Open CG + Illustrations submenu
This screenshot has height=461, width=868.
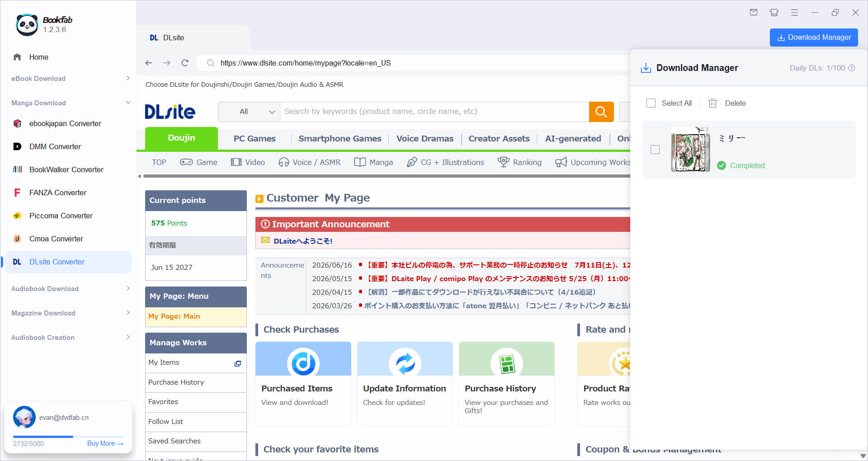click(445, 162)
